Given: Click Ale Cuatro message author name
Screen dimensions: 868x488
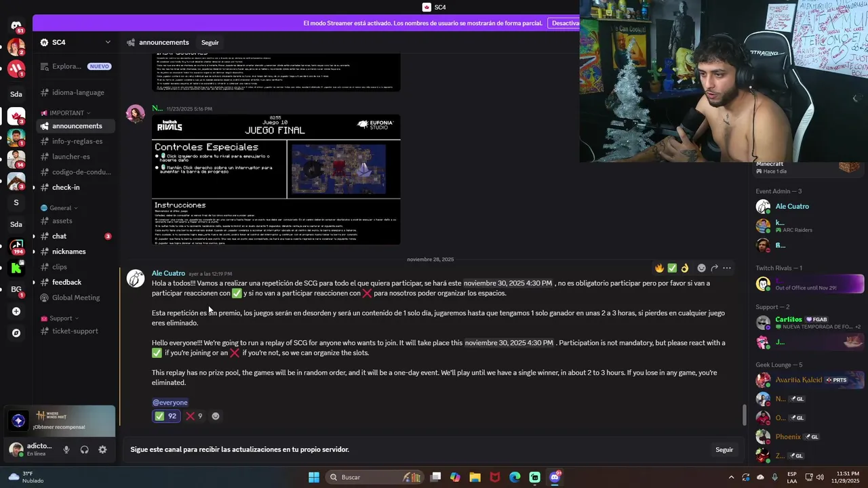Looking at the screenshot, I should (168, 273).
